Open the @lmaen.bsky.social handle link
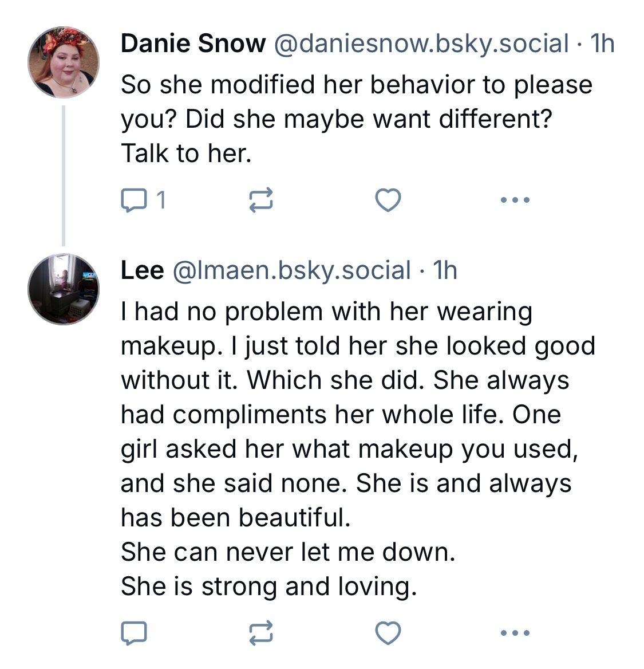 pyautogui.click(x=292, y=270)
